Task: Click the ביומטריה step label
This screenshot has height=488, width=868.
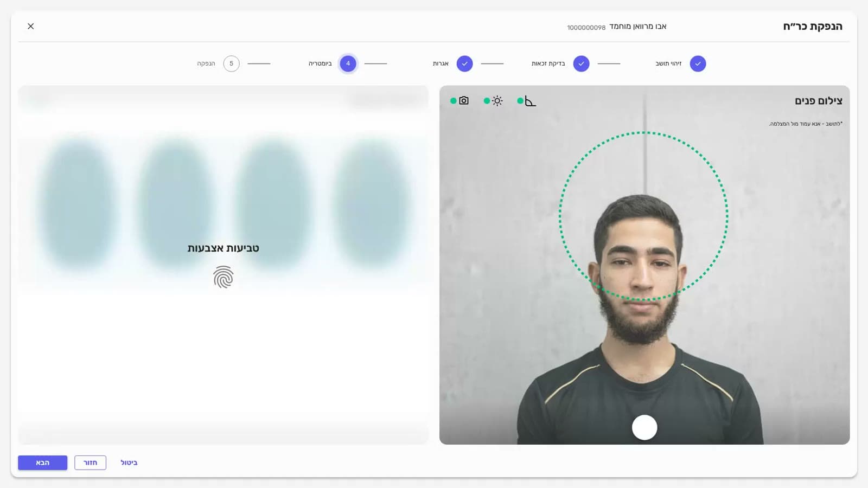Action: pos(320,63)
